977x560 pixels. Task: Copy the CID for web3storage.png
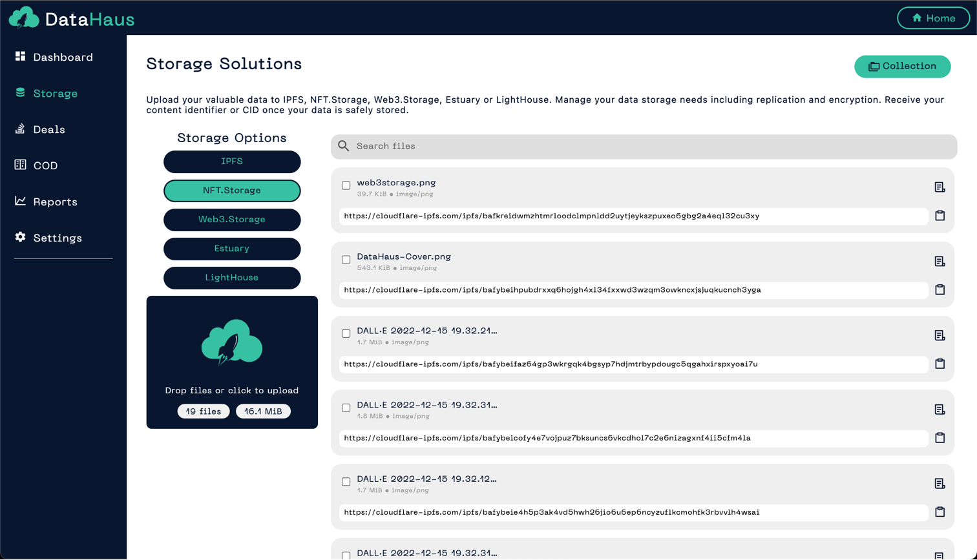pos(940,216)
